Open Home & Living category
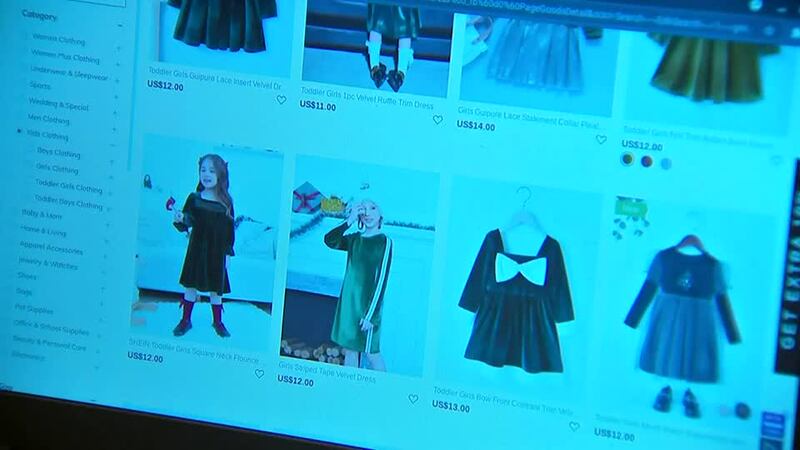Screen dimensions: 800x450 [43, 231]
